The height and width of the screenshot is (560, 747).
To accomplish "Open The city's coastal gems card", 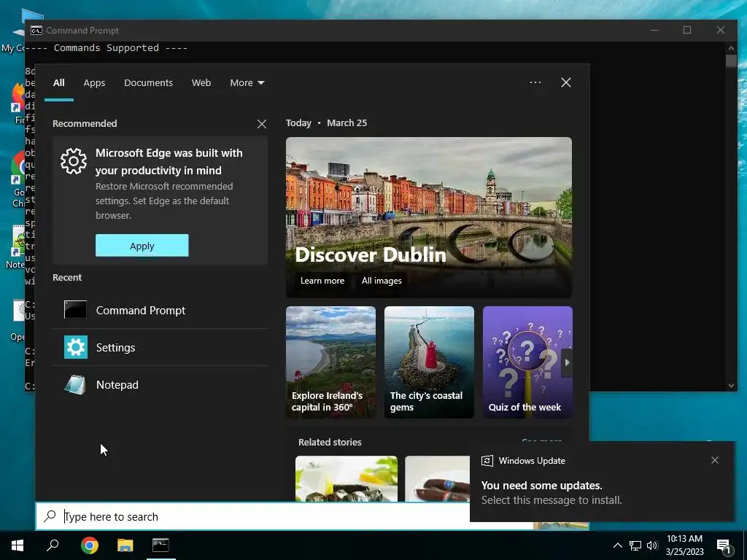I will tap(429, 362).
